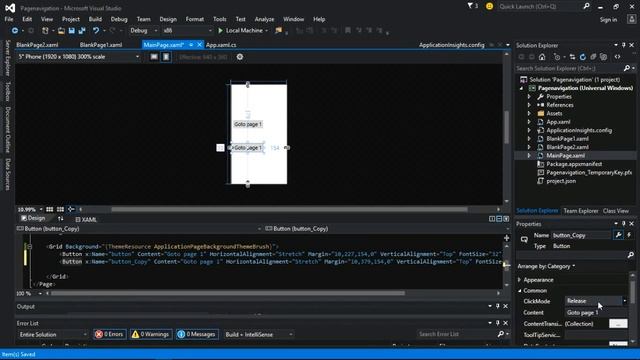Pin MainPage.xaml tab with pin icon
The image size is (640, 360).
[191, 45]
